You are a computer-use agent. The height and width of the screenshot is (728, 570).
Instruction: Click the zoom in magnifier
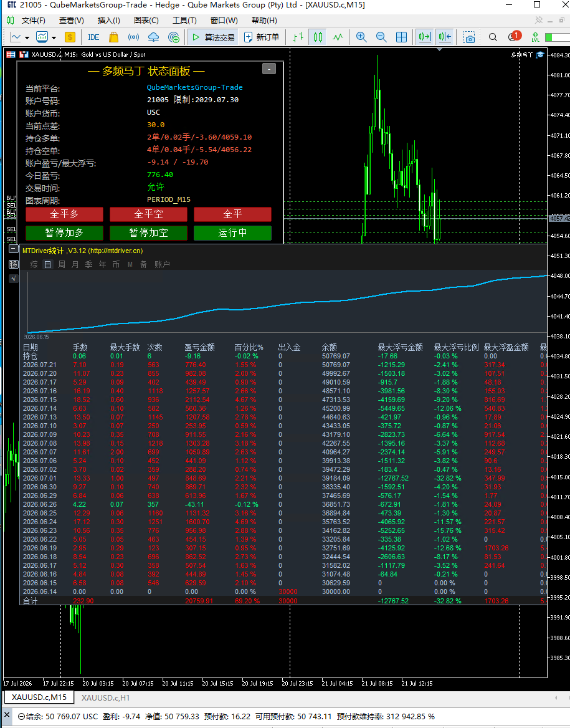point(361,37)
